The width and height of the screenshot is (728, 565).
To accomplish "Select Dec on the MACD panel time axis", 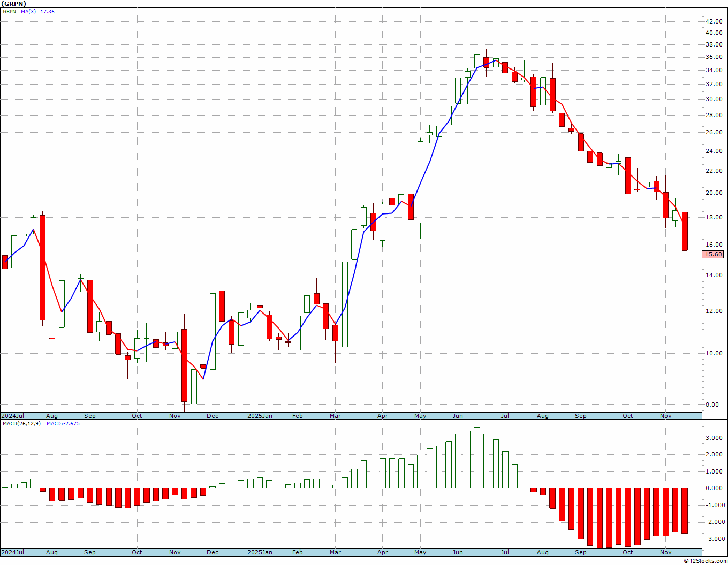I will (x=213, y=552).
